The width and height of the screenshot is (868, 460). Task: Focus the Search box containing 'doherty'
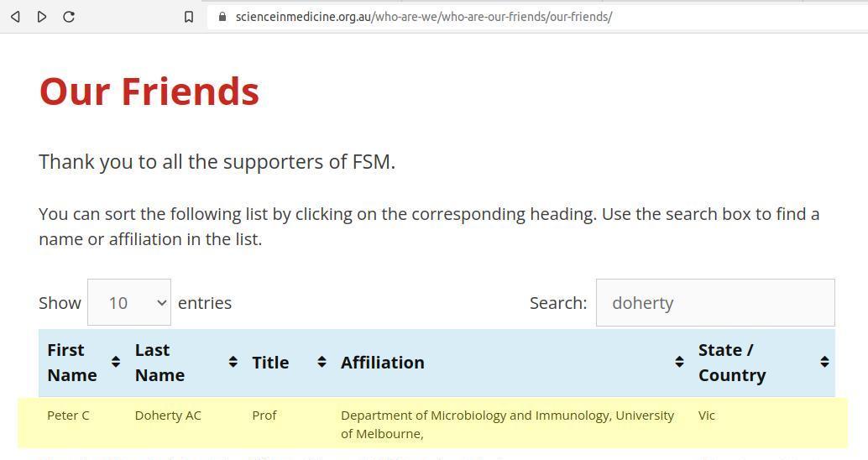[x=714, y=303]
